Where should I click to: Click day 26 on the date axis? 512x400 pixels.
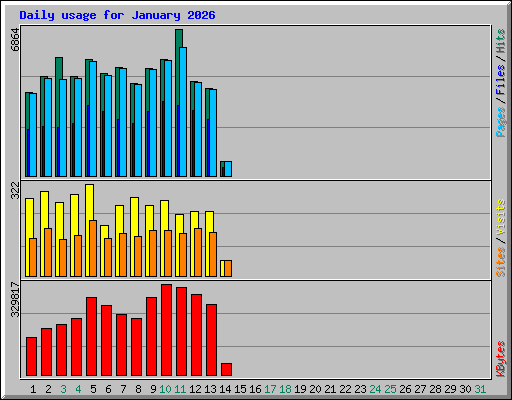click(x=405, y=389)
